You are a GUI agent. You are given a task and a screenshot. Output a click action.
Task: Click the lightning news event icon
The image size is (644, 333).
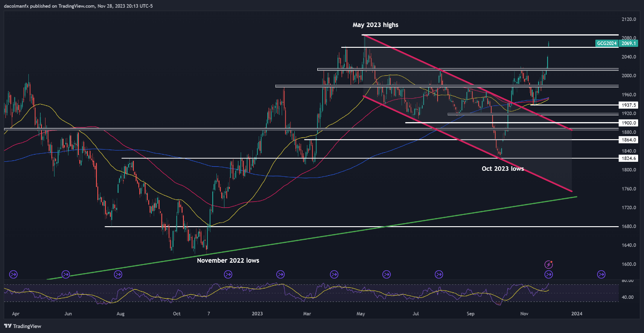coord(549,265)
